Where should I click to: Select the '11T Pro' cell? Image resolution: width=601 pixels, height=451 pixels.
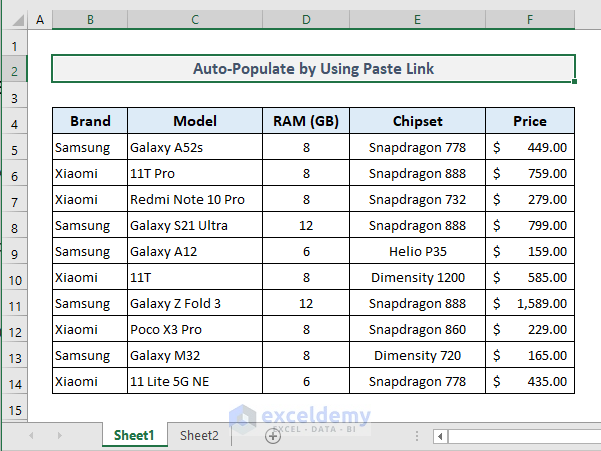(x=195, y=173)
